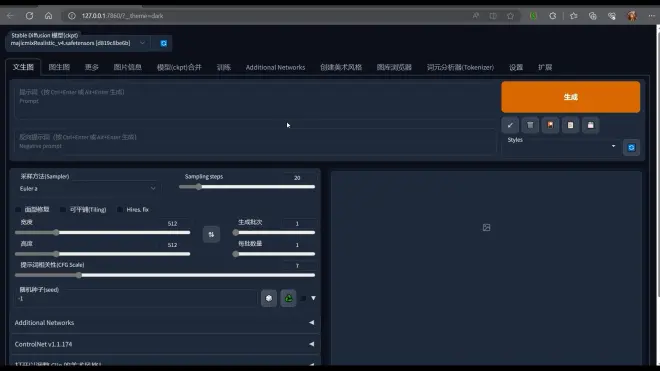Click the recycle icon to reuse seed
This screenshot has width=660, height=371.
click(288, 298)
